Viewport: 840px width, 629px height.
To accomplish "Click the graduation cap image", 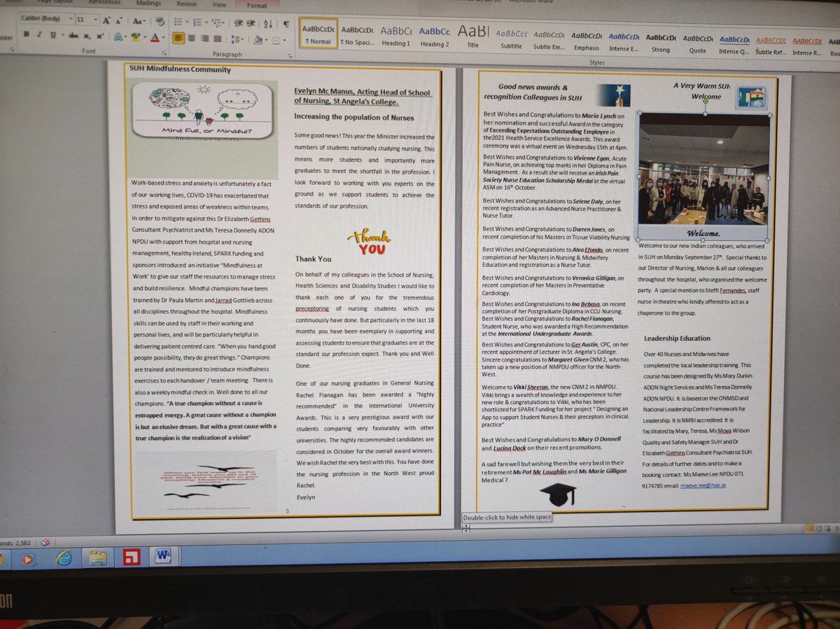I will [x=558, y=493].
